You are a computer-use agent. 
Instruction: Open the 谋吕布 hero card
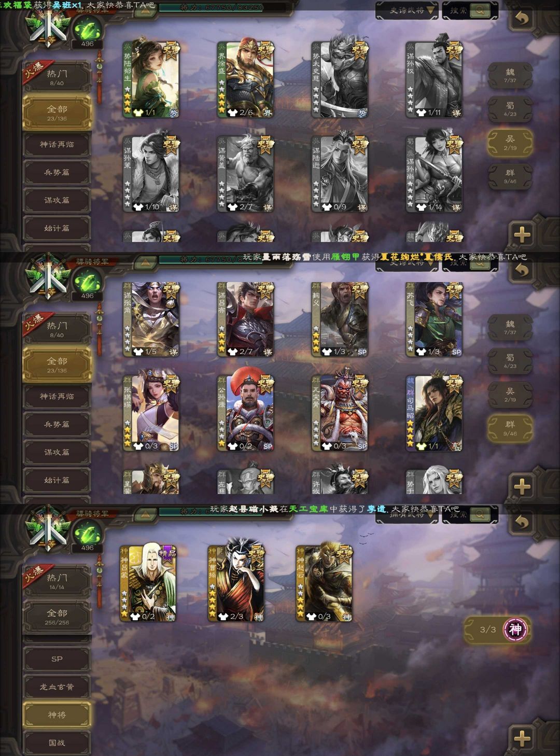[246, 319]
